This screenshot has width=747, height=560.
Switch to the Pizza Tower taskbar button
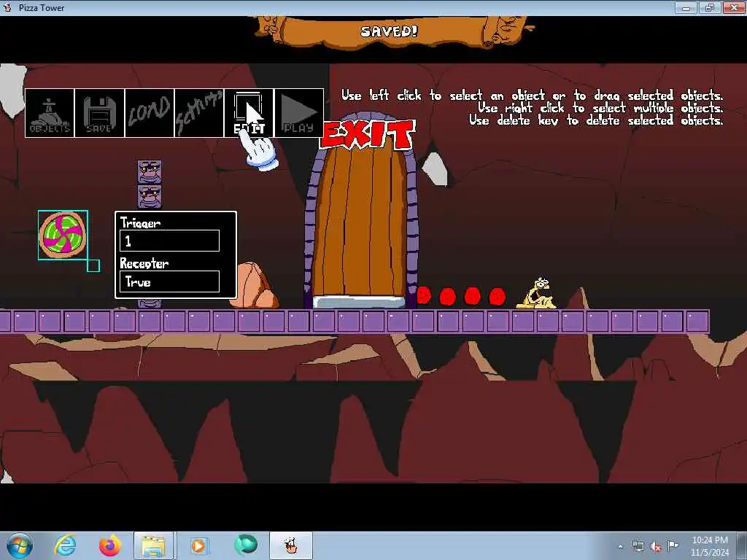pos(291,545)
